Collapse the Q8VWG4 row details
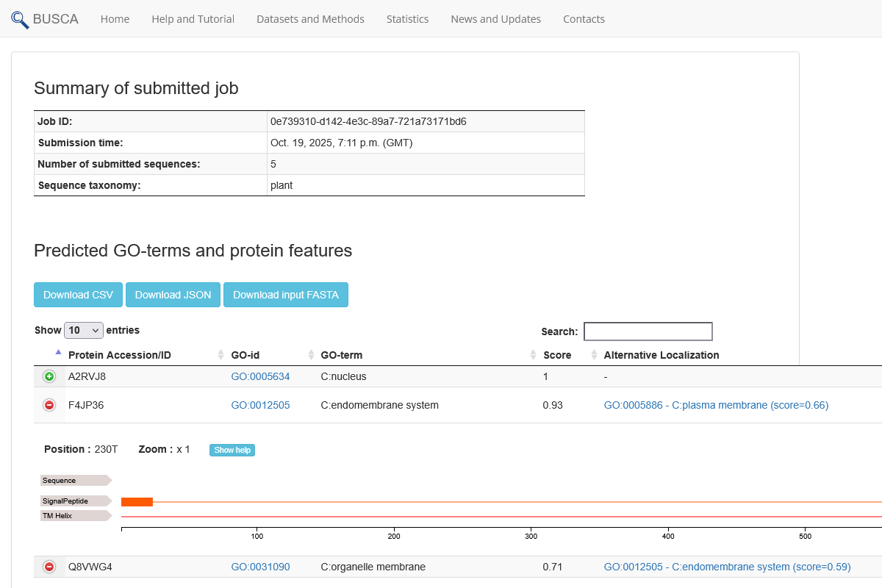Screen dimensions: 882x588 tap(49, 567)
